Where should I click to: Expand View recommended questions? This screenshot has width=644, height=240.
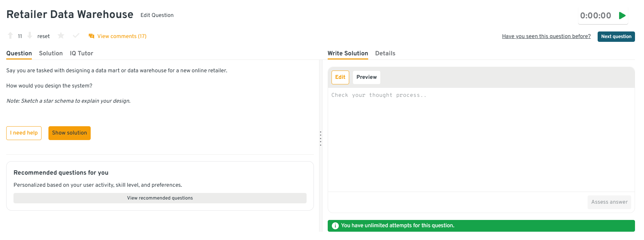point(160,198)
